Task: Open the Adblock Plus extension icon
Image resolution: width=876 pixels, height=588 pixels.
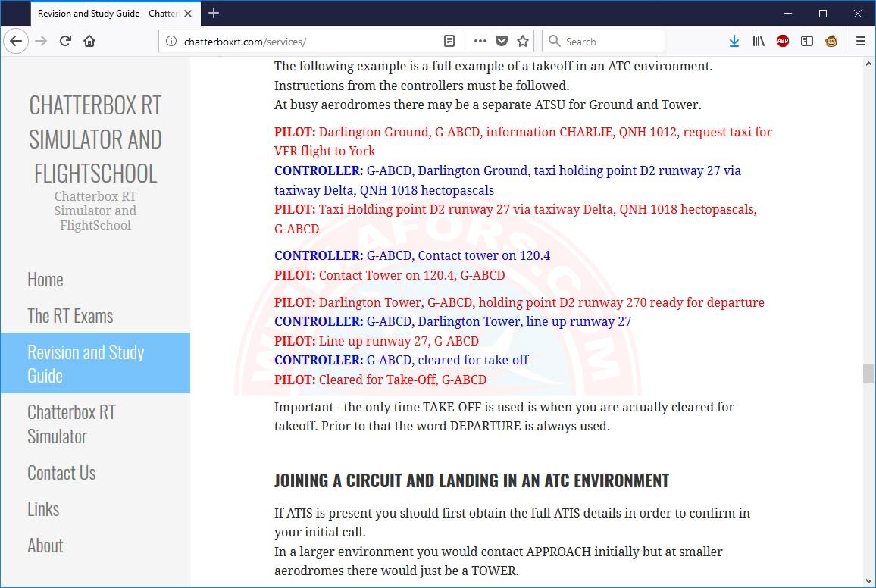Action: click(x=783, y=41)
